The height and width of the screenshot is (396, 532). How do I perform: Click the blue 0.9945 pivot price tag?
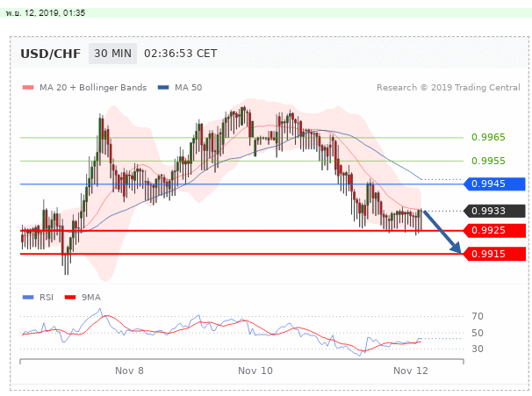pos(494,184)
